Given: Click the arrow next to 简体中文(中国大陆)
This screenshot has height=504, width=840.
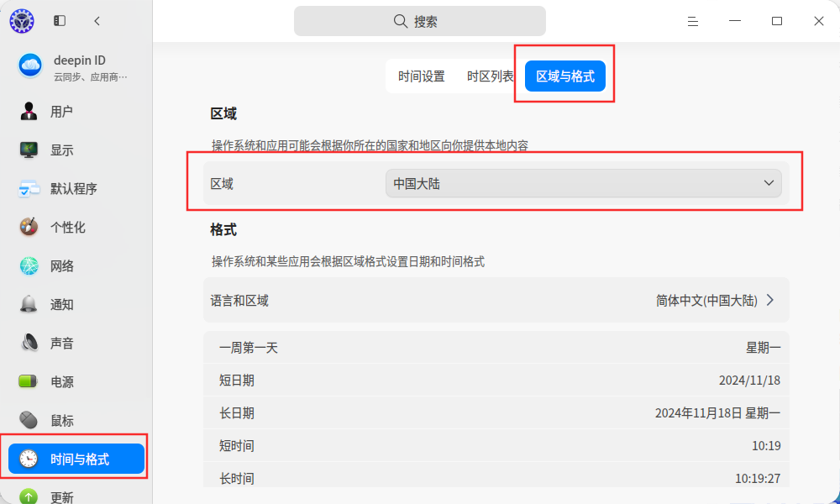Looking at the screenshot, I should point(770,300).
